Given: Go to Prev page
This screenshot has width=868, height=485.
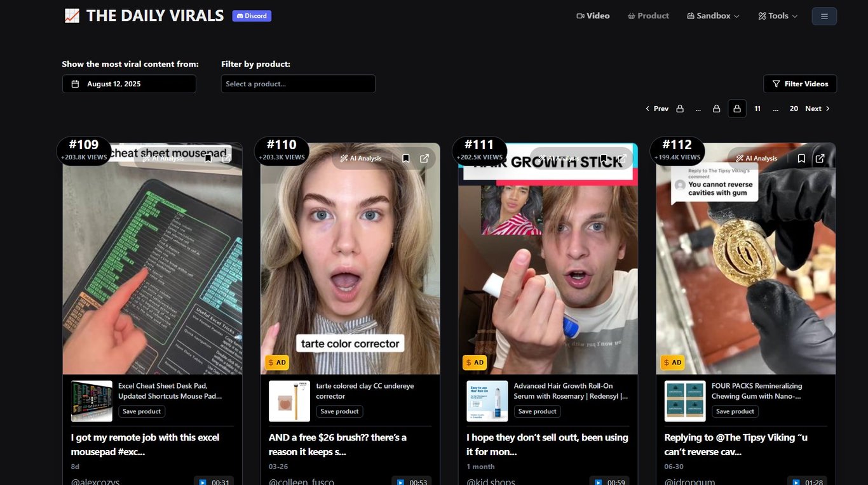Looking at the screenshot, I should (x=657, y=109).
